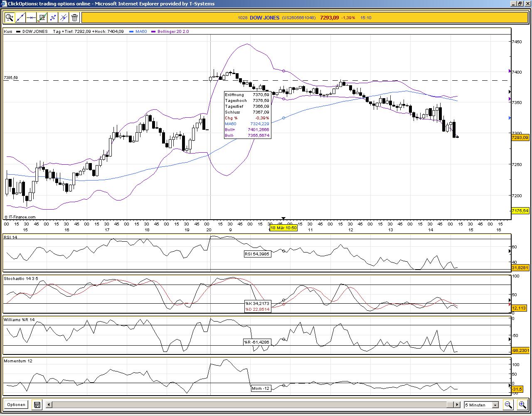The height and width of the screenshot is (416, 532).
Task: Click the 31,8281 RSI axis value
Action: coord(520,268)
